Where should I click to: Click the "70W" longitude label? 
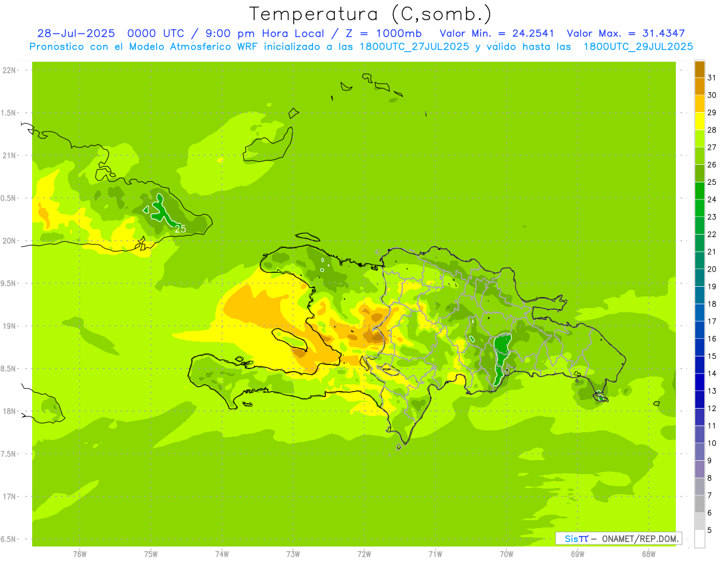click(x=506, y=554)
